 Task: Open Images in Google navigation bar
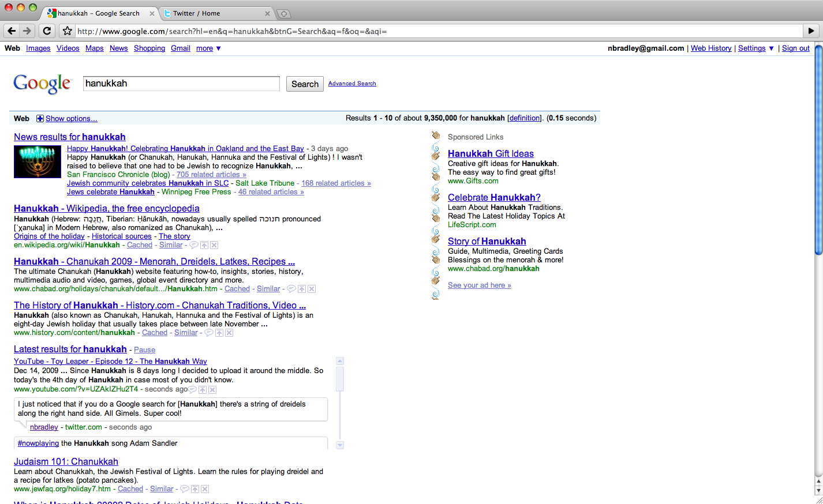pos(38,48)
